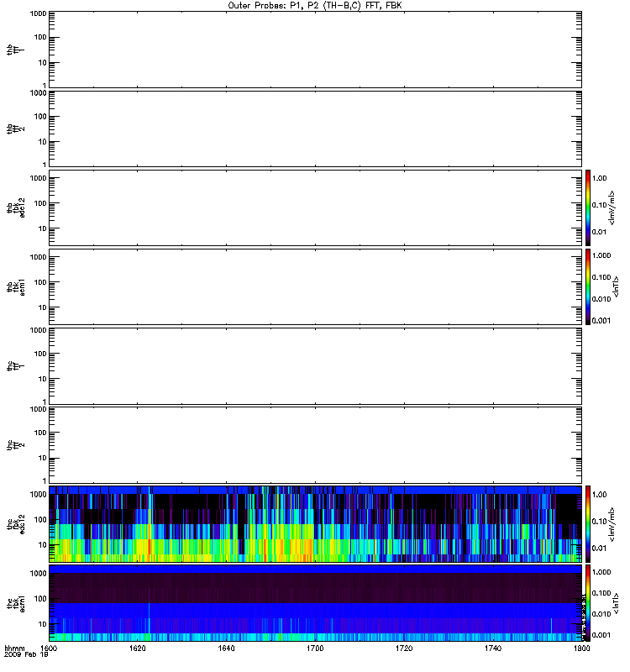Click the 1.000 value on thc scm1 color bar
Image resolution: width=630 pixels, height=672 pixels.
point(601,572)
